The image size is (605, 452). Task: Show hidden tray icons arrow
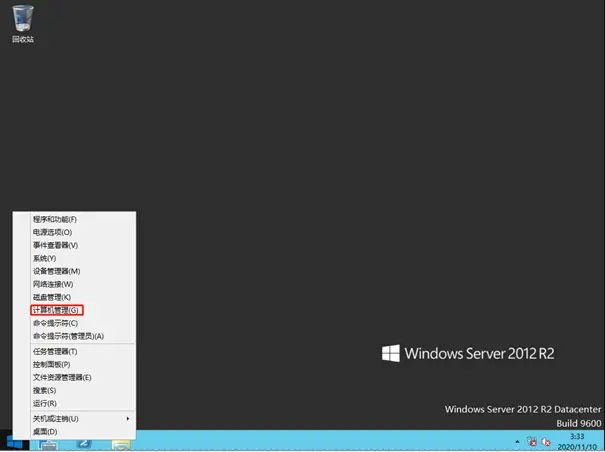[517, 442]
